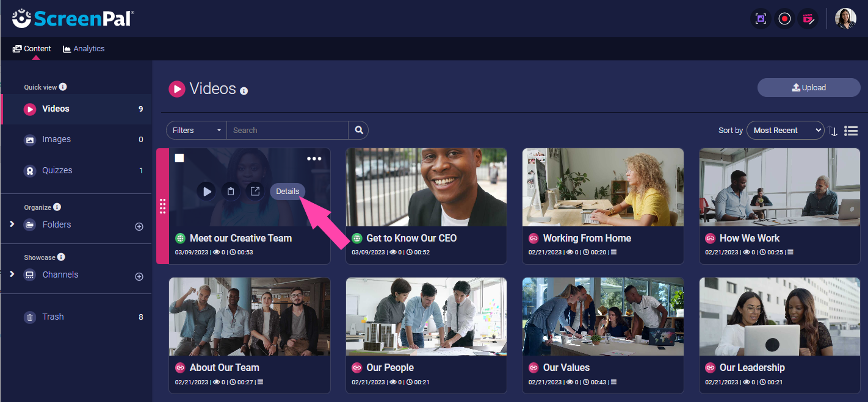The width and height of the screenshot is (868, 402).
Task: Open the video editor icon in header
Action: point(809,19)
